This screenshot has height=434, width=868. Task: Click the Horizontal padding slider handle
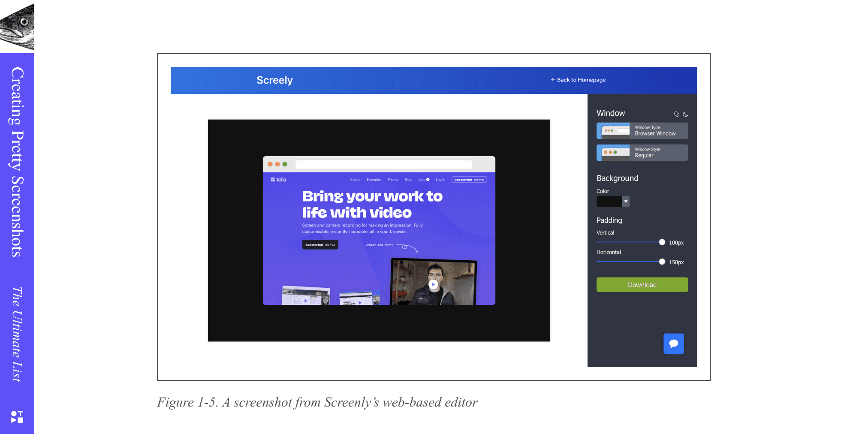pyautogui.click(x=662, y=262)
